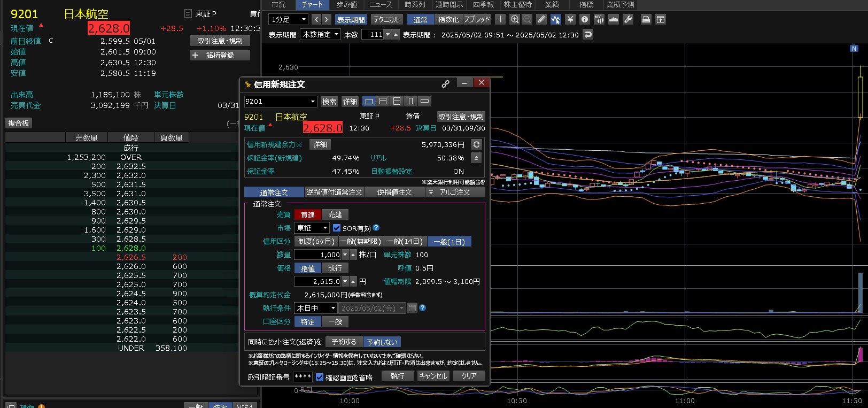Click 執行 to execute the order
Image resolution: width=868 pixels, height=408 pixels.
tap(397, 376)
